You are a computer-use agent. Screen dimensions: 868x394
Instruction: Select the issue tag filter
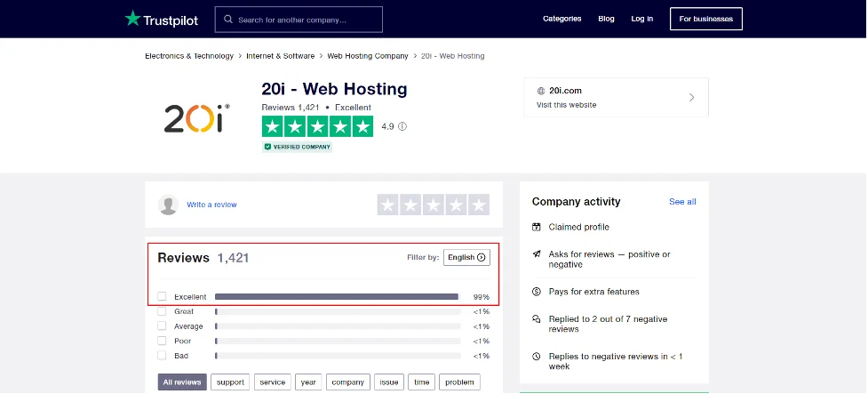[x=389, y=382]
